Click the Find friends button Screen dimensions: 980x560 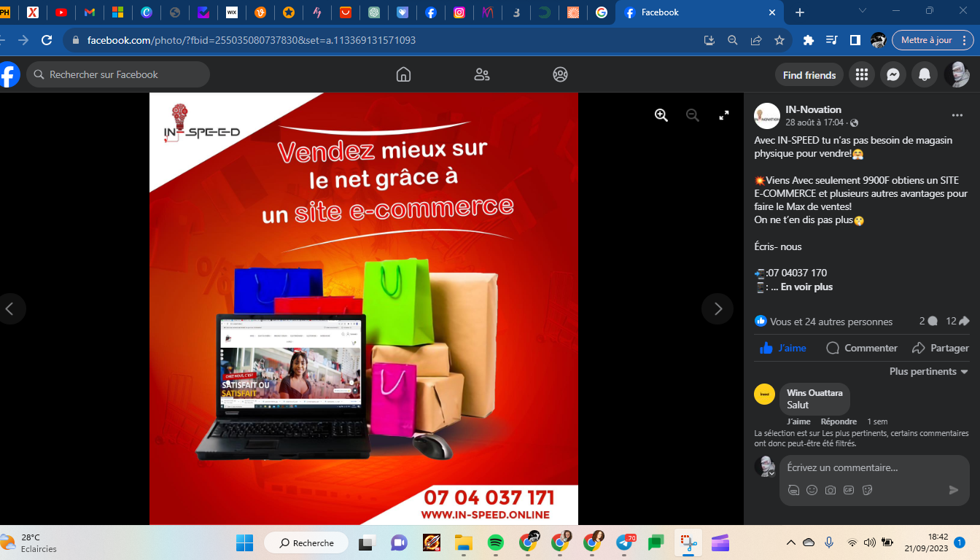809,74
